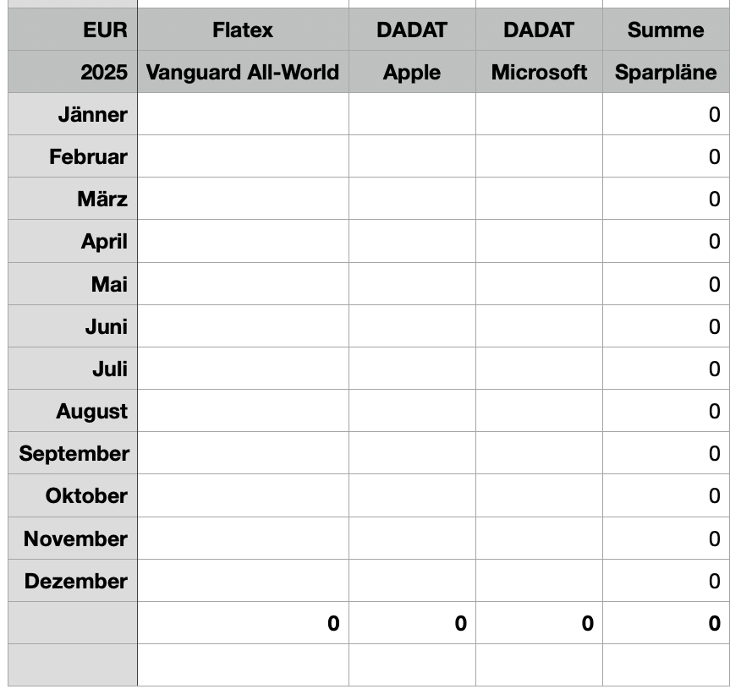Screen dimensions: 741x700
Task: Click the Vanguard cell for Februar
Action: [243, 156]
